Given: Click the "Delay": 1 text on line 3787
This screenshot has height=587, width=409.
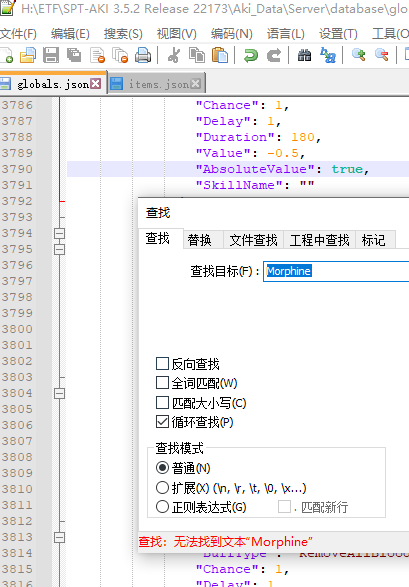Looking at the screenshot, I should coord(238,121).
